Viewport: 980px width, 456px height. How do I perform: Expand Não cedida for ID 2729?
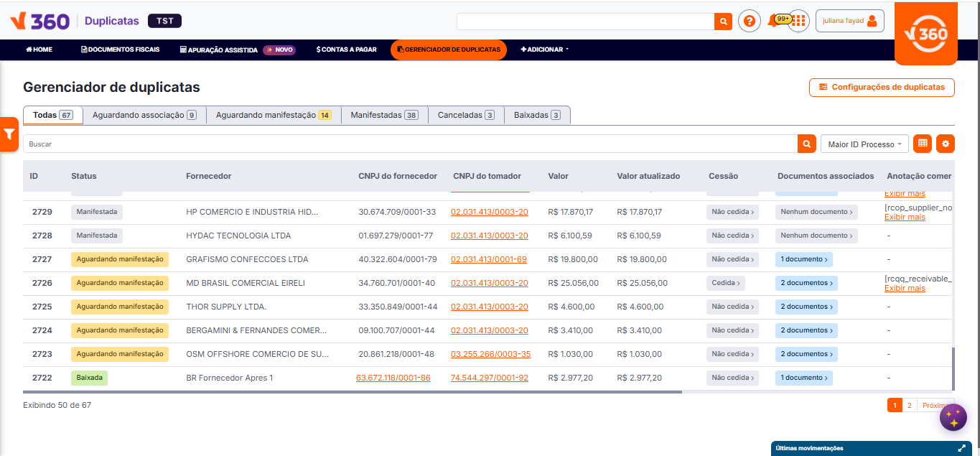[732, 212]
